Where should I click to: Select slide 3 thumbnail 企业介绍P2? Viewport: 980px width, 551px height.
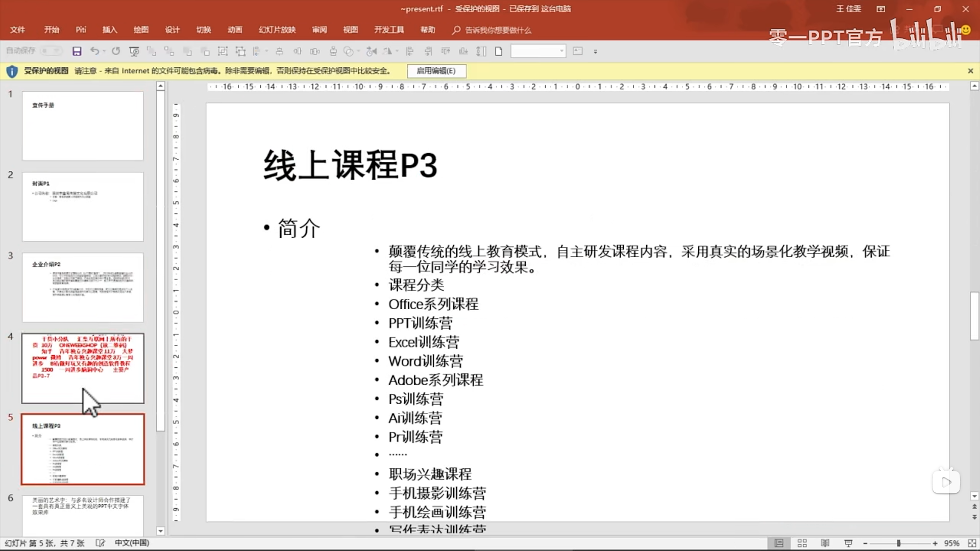[83, 287]
